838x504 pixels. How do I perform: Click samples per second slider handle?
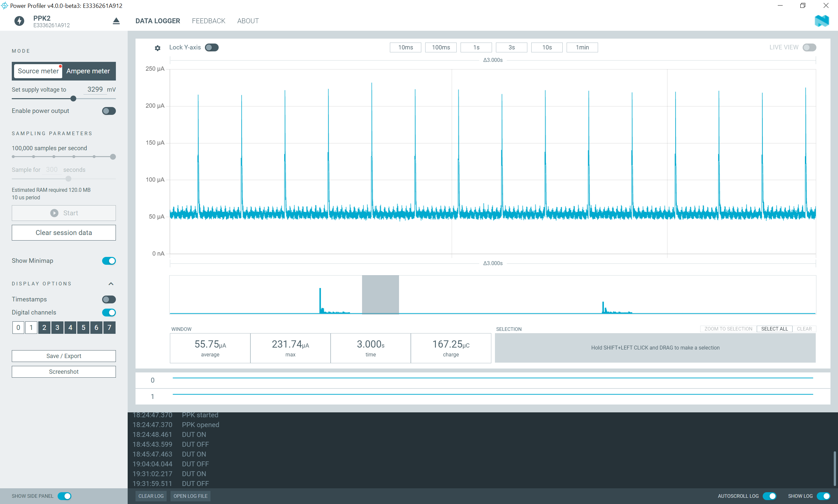coord(113,157)
